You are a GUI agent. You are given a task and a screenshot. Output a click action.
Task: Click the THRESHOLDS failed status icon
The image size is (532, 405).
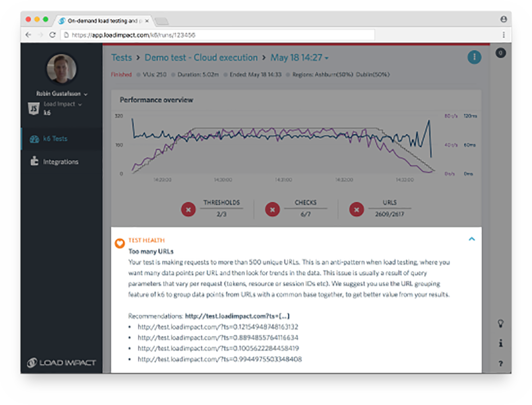(188, 209)
